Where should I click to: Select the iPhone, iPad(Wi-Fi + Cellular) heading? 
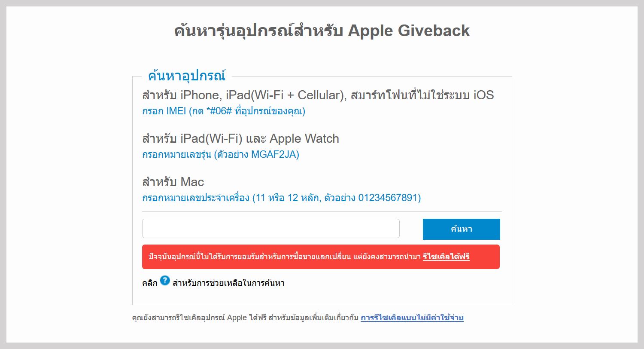tap(318, 95)
